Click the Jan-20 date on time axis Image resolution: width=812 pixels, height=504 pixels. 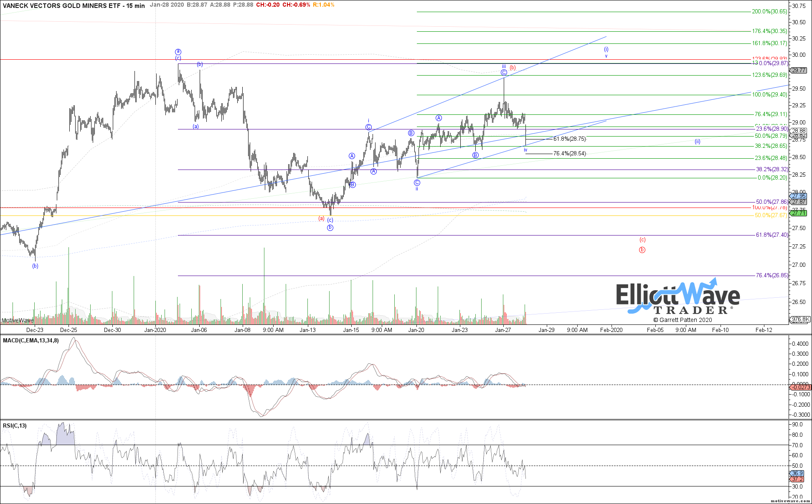pyautogui.click(x=416, y=330)
